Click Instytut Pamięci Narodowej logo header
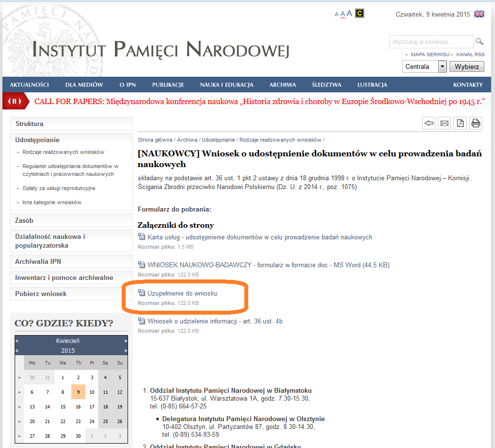The width and height of the screenshot is (495, 448). (x=160, y=49)
